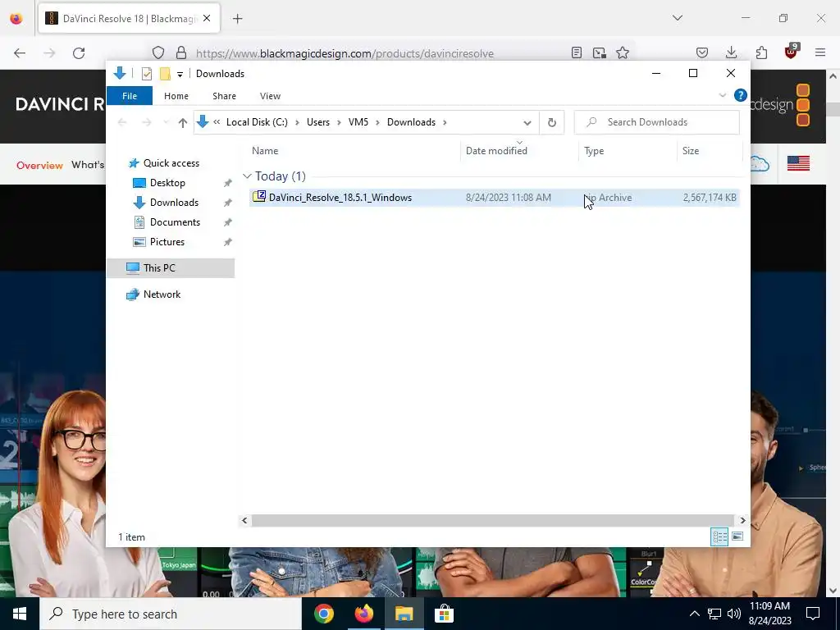
Task: Open a new Firefox tab
Action: 238,19
